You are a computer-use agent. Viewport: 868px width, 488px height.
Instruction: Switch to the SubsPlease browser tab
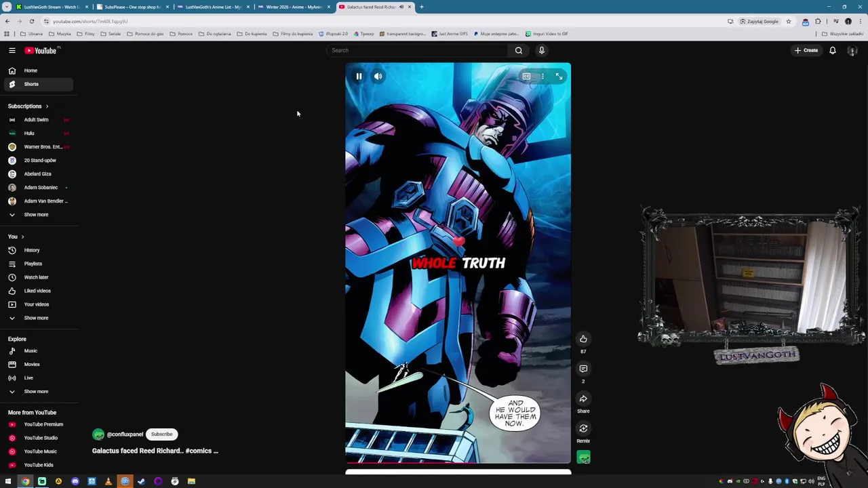(x=132, y=7)
